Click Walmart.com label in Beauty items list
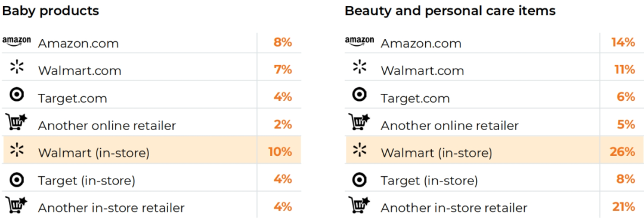The height and width of the screenshot is (221, 644). click(x=422, y=71)
